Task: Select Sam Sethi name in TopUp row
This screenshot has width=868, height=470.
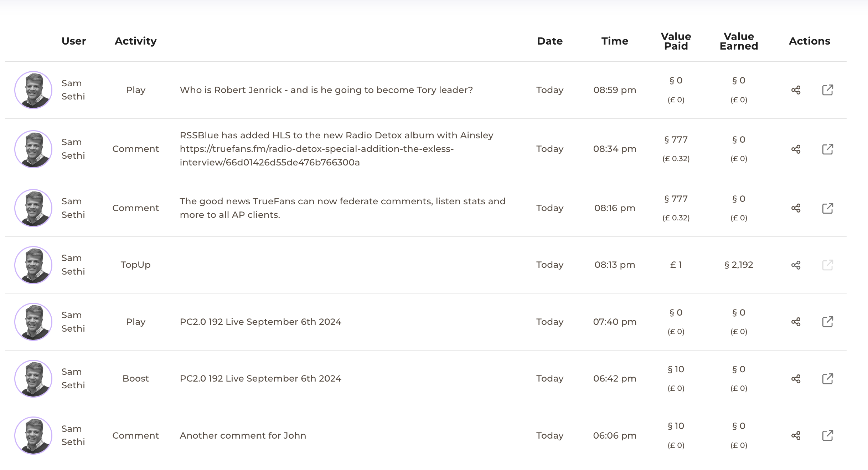Action: click(x=73, y=265)
